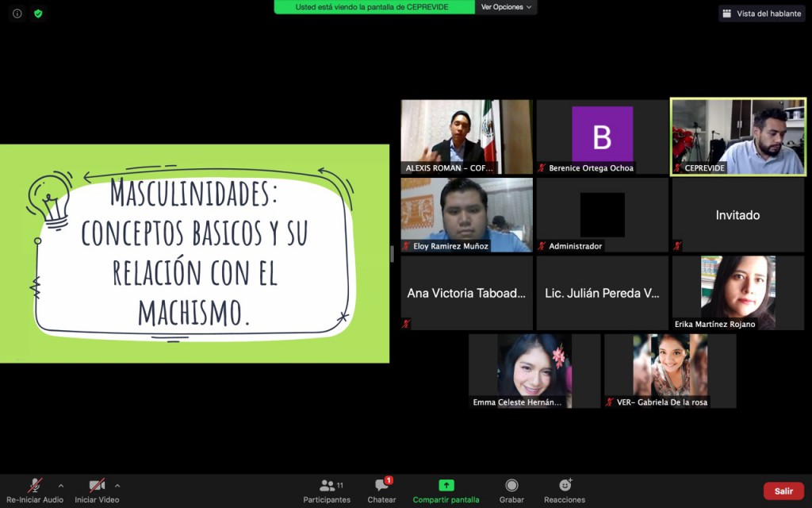
Task: Open the Ver Opciones dropdown
Action: (x=506, y=7)
